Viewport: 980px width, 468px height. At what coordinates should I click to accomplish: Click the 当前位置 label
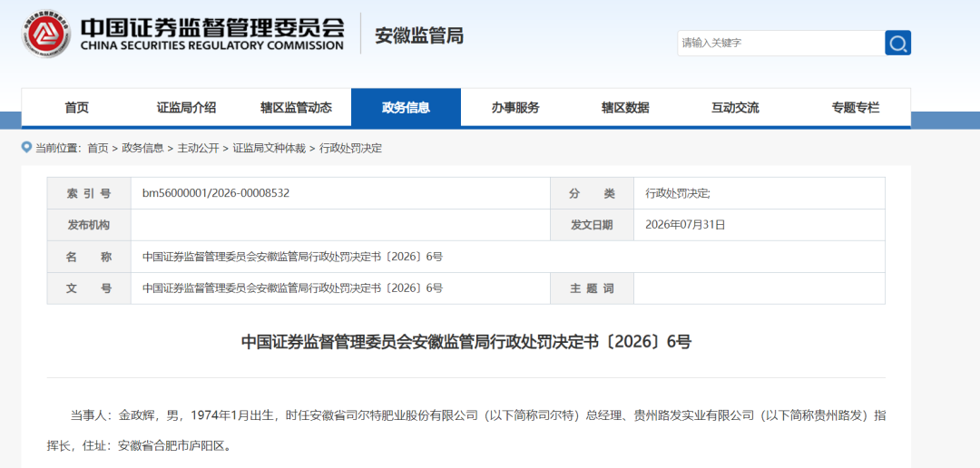57,148
